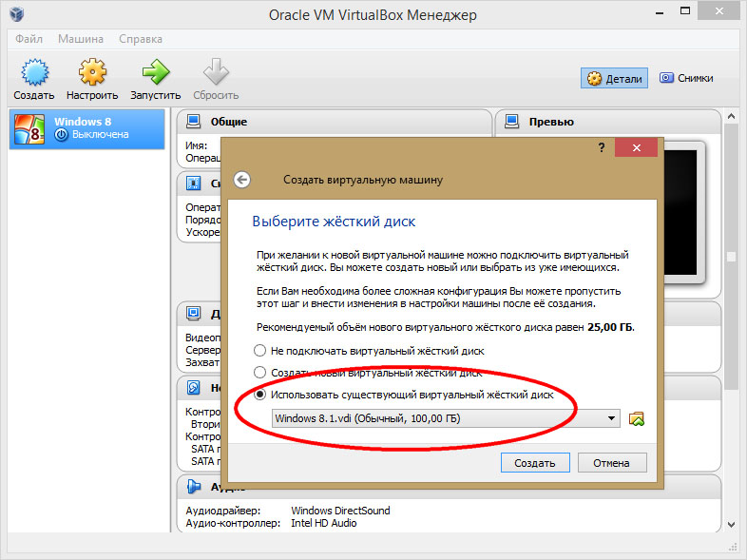Click the Система section chip icon
Screen dimensions: 747x560
point(194,183)
